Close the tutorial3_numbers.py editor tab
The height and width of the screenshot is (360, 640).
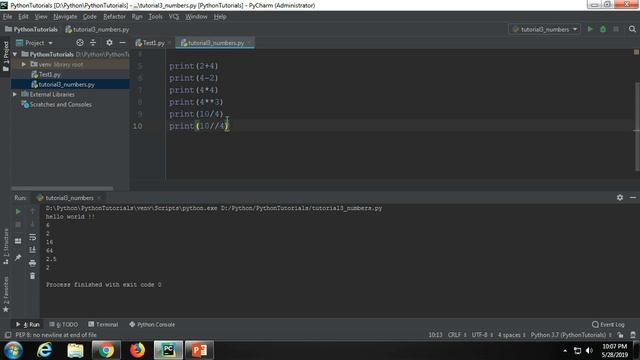pyautogui.click(x=249, y=43)
